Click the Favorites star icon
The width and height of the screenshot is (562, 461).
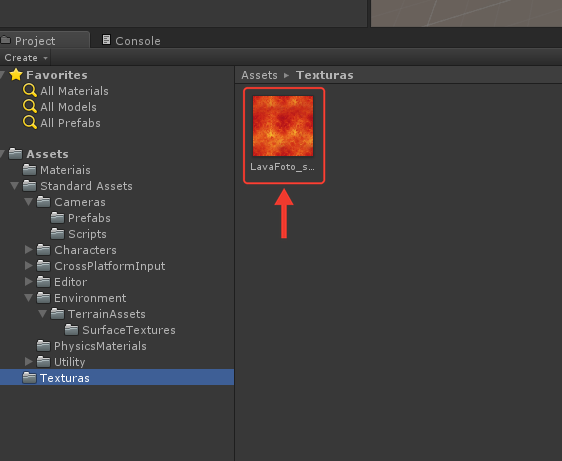coord(16,75)
